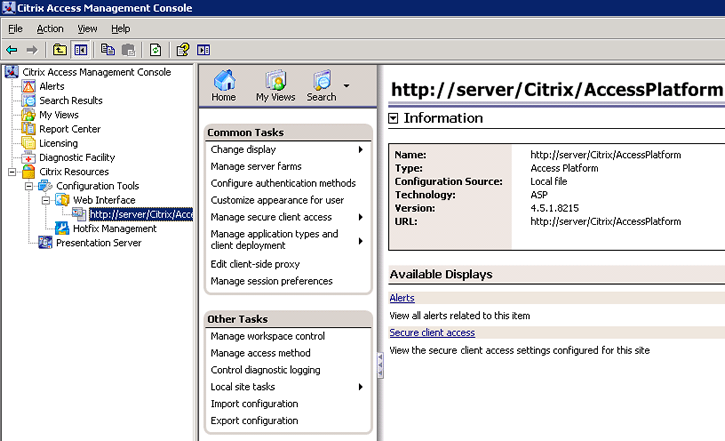Click Manage access method task

pos(260,353)
